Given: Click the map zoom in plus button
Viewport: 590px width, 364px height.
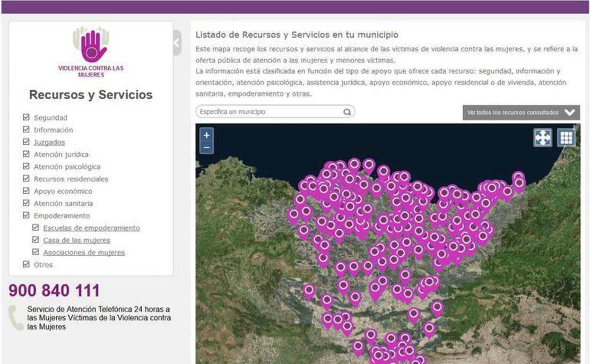Looking at the screenshot, I should 207,135.
